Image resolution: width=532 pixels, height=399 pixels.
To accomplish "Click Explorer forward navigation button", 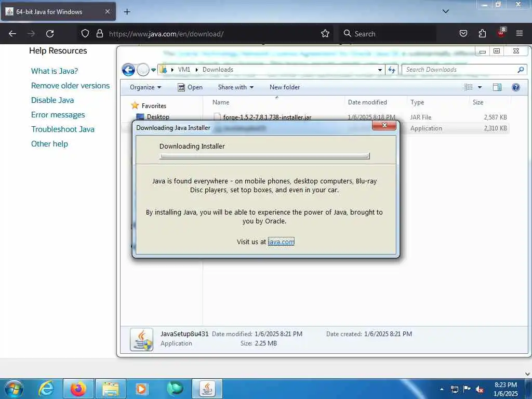I will click(x=143, y=70).
